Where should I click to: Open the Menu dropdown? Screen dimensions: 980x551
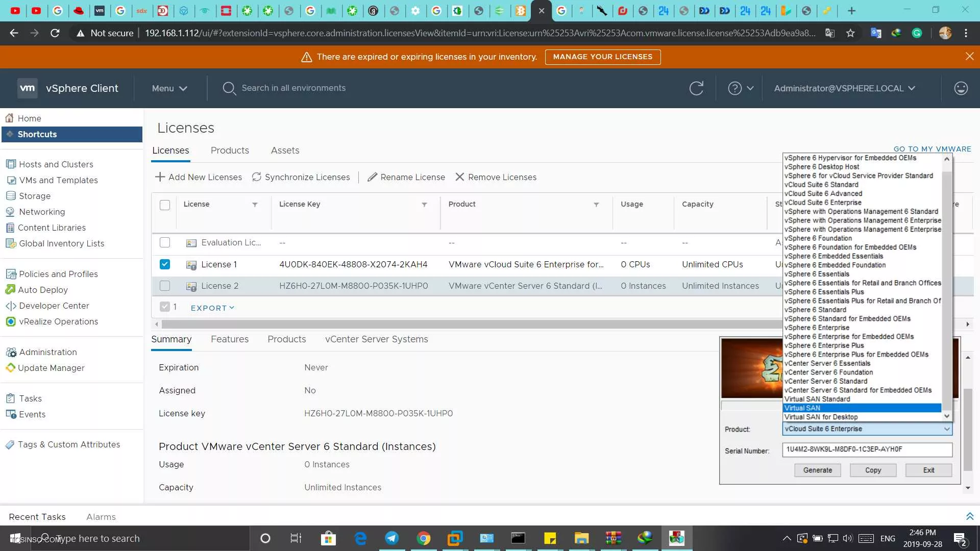click(169, 88)
